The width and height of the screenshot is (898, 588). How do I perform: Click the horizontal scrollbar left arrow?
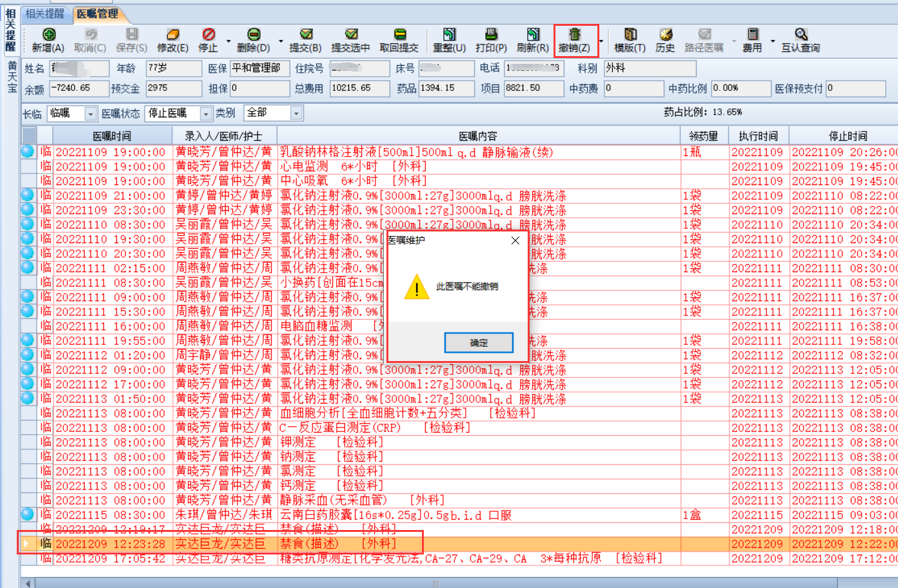[28, 583]
